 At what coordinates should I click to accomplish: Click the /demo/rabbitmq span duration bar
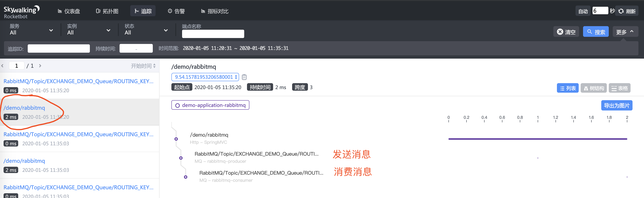[x=538, y=139]
